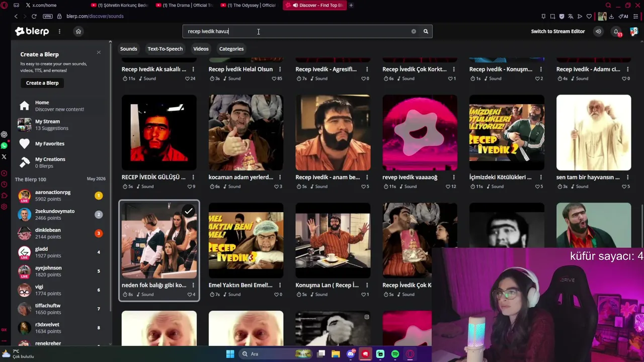Image resolution: width=644 pixels, height=362 pixels.
Task: Switch to Stream Editor
Action: click(558, 31)
